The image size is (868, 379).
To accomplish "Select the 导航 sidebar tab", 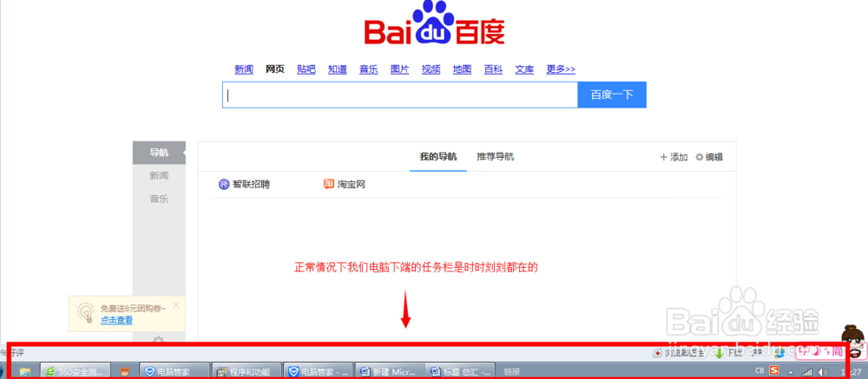I will tap(159, 153).
